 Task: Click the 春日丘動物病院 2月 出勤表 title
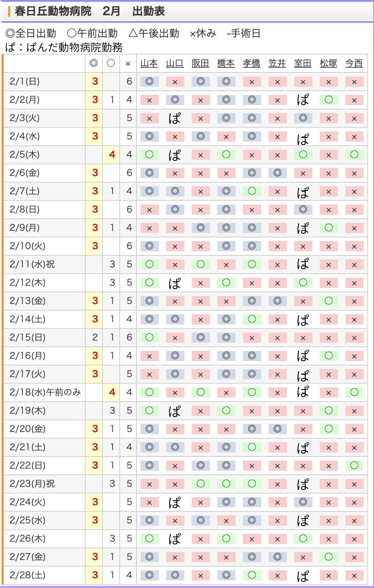(90, 11)
